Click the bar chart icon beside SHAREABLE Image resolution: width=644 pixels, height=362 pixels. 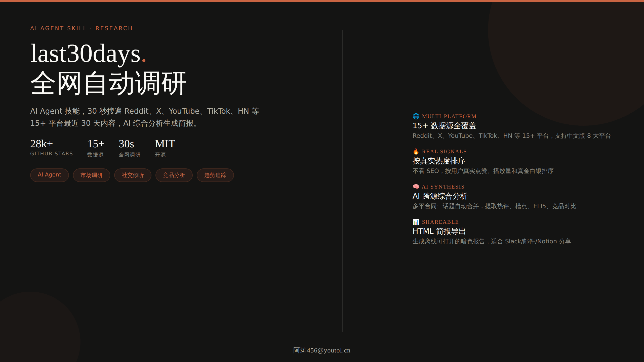point(416,222)
